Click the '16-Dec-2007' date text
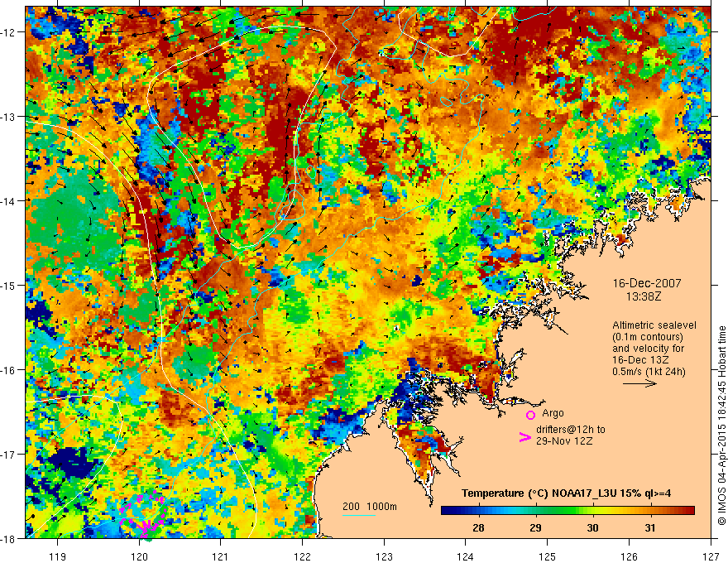Screen dimensions: 728x563 (647, 283)
